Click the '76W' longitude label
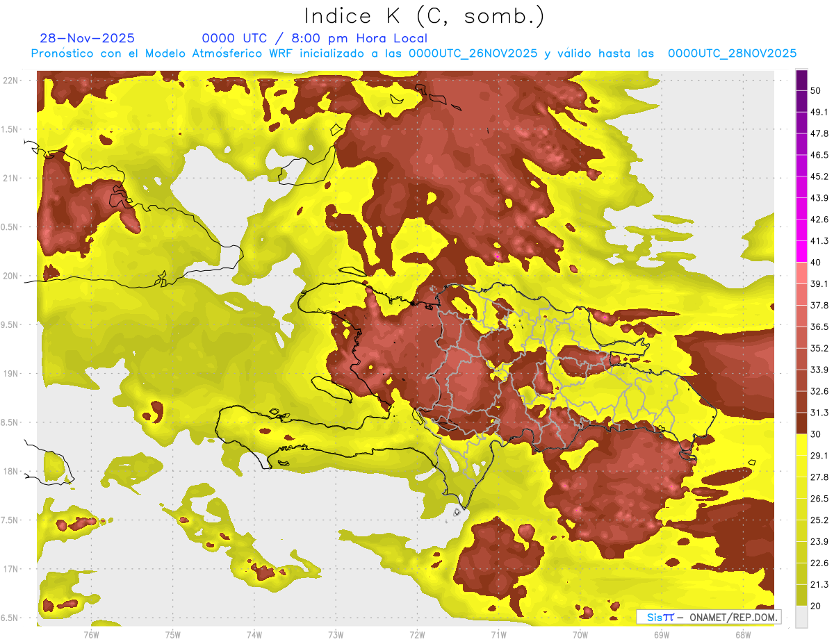The width and height of the screenshot is (834, 644). coord(91,634)
